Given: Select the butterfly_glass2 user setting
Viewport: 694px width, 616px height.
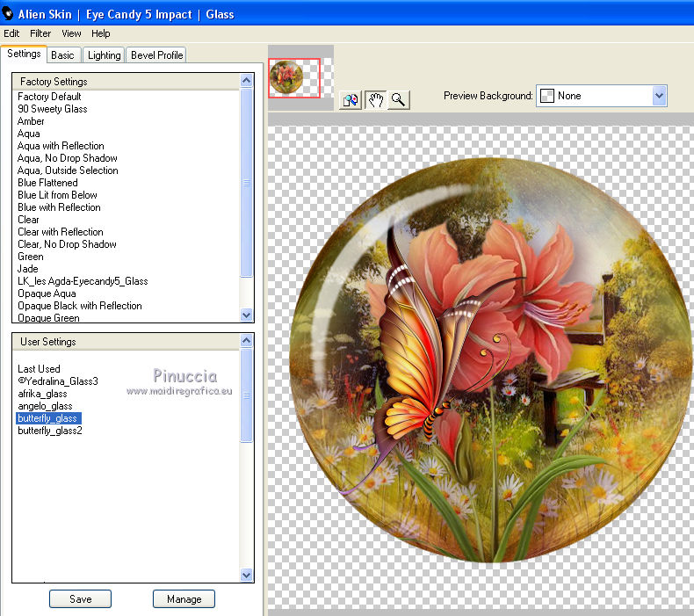Looking at the screenshot, I should tap(50, 431).
